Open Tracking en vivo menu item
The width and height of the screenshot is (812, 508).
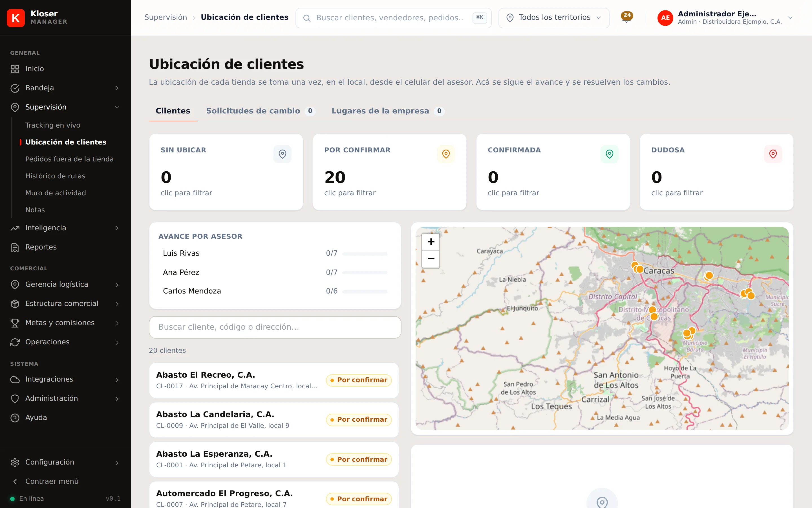point(53,125)
